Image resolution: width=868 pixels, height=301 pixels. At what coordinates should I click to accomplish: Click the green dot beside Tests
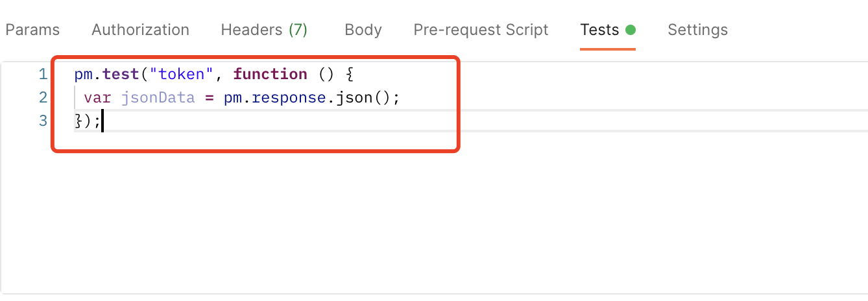(x=631, y=30)
